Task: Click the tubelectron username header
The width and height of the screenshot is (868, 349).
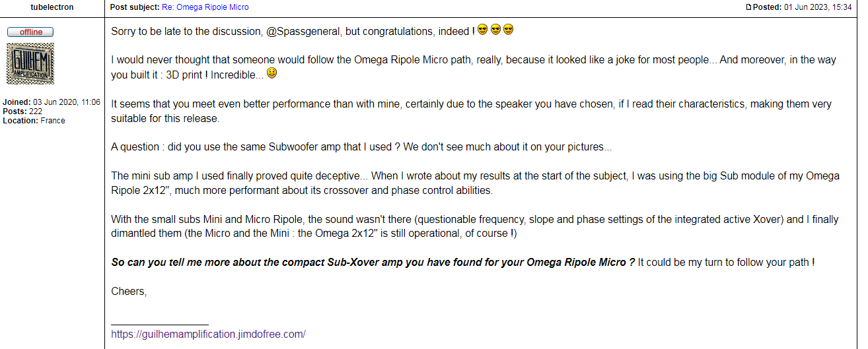Action: pyautogui.click(x=52, y=7)
